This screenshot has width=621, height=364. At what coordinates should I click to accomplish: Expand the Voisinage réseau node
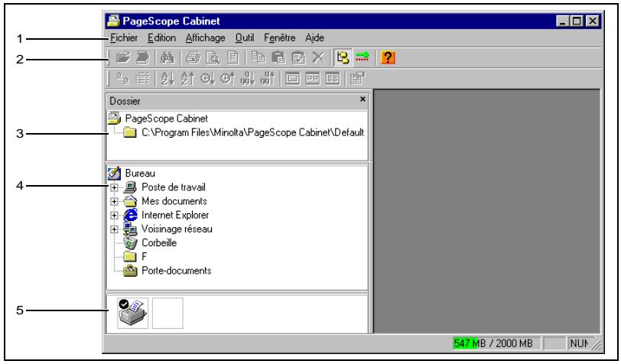[x=114, y=229]
